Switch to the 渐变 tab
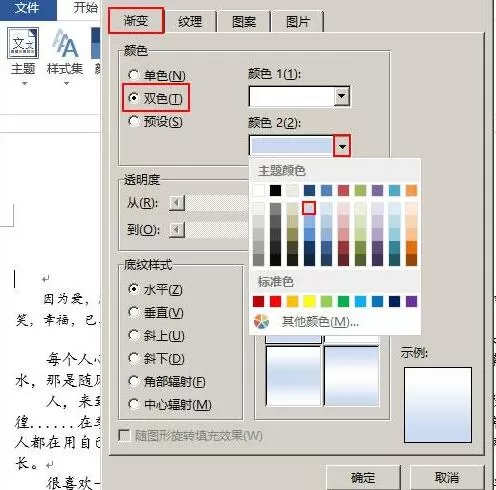Screen dimensions: 496x490 136,21
